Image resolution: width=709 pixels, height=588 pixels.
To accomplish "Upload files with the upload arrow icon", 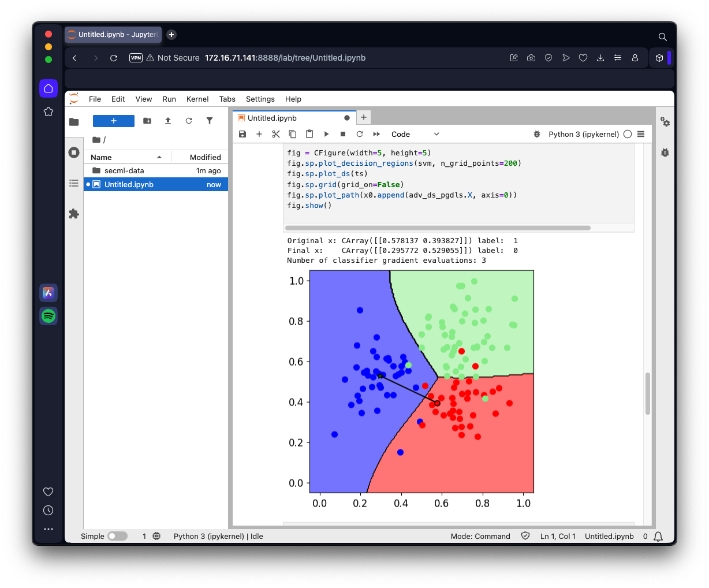I will point(168,121).
